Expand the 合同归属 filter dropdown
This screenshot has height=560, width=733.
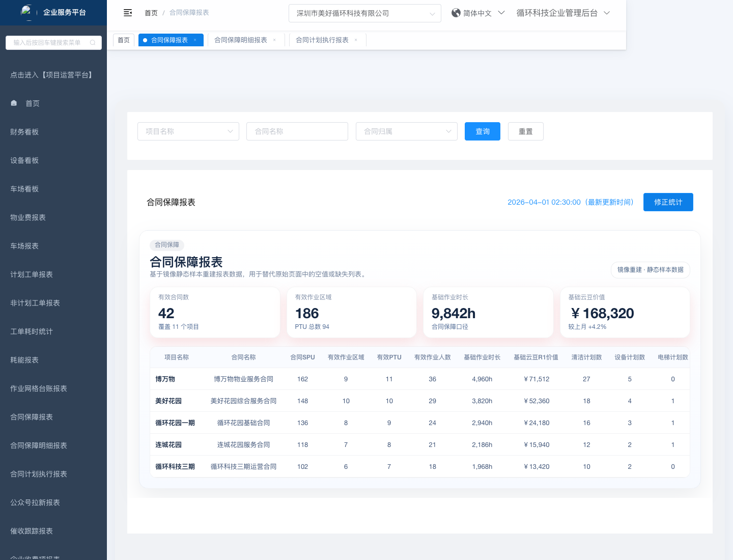coord(406,131)
